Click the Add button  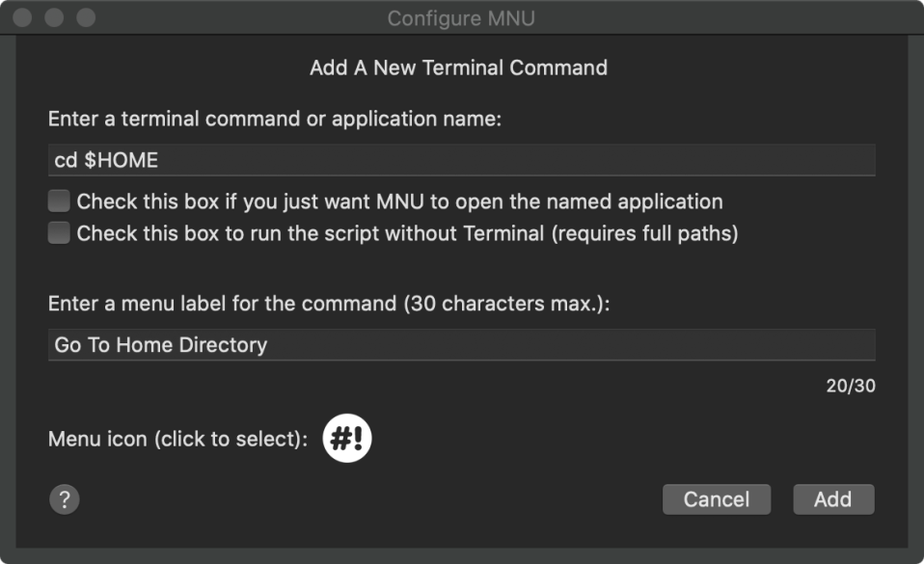(x=833, y=499)
